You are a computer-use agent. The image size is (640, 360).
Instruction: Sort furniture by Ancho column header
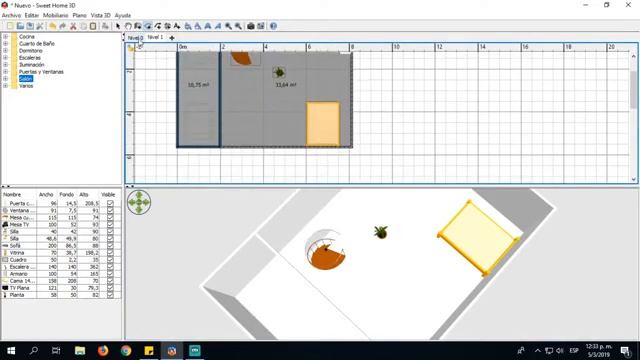(x=46, y=195)
